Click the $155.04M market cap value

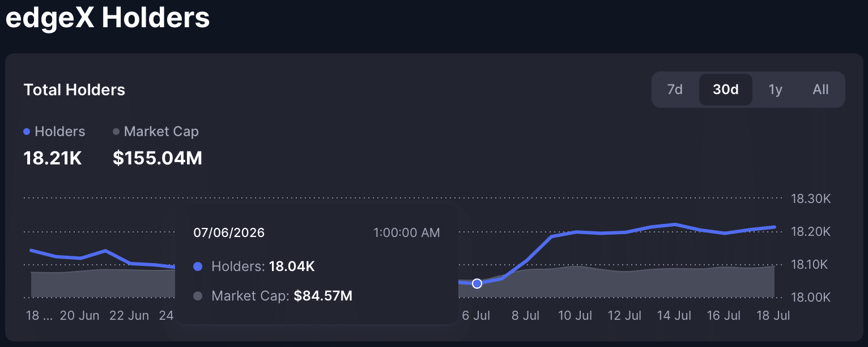point(158,158)
